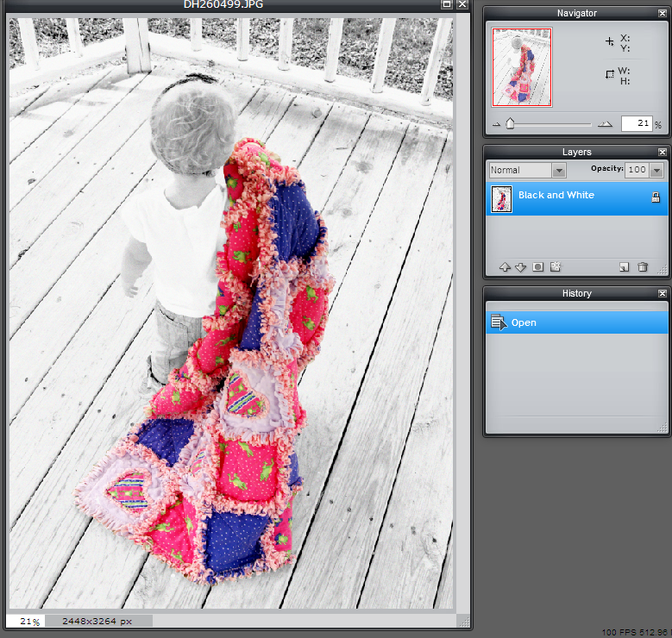Click the zoom in mountain icon in Navigator
The image size is (672, 638).
click(605, 124)
